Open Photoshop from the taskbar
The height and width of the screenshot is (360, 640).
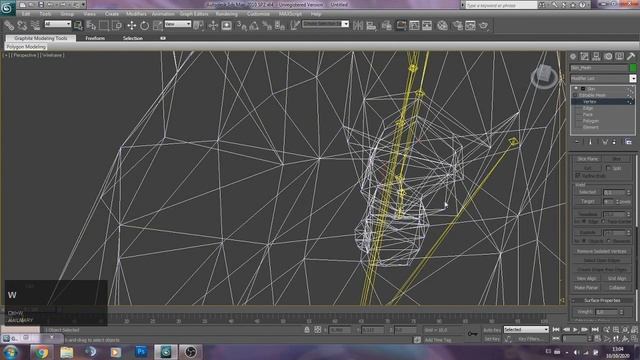[141, 351]
